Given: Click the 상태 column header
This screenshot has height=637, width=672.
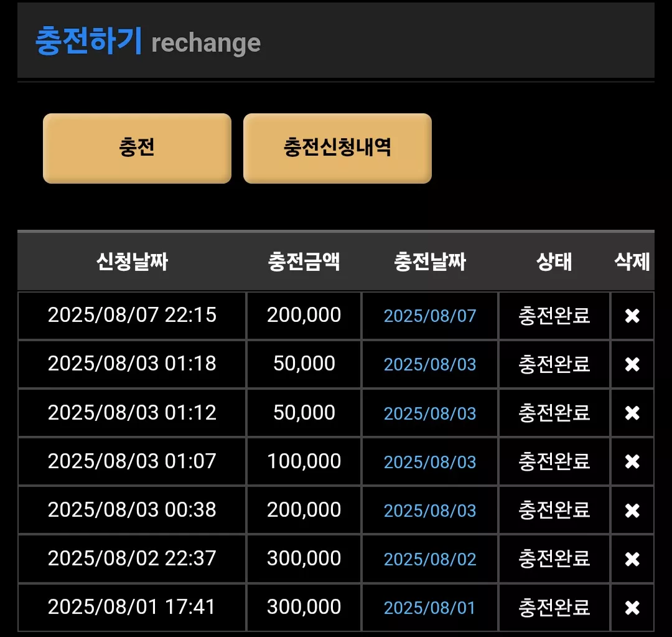Looking at the screenshot, I should tap(554, 262).
